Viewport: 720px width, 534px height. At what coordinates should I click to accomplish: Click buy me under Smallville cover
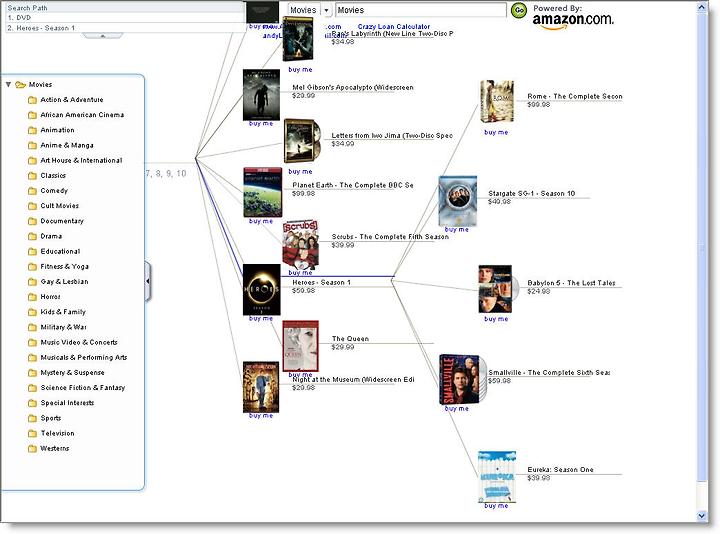click(456, 408)
